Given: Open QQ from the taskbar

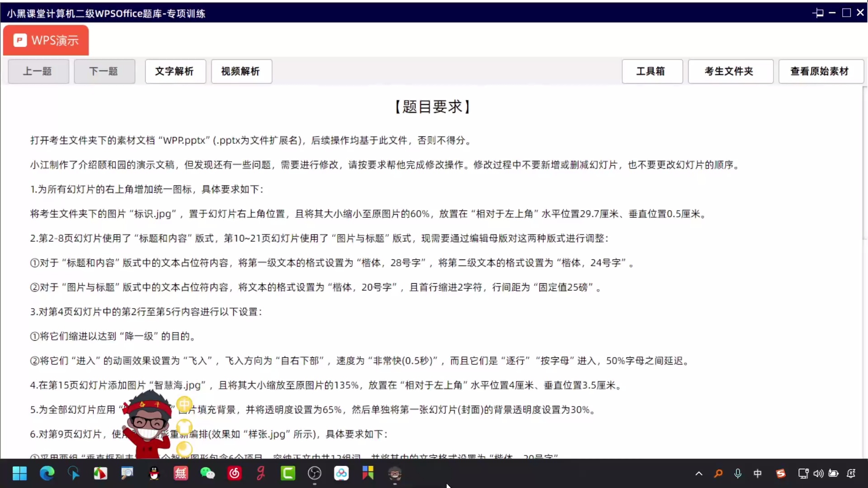Looking at the screenshot, I should pyautogui.click(x=154, y=473).
